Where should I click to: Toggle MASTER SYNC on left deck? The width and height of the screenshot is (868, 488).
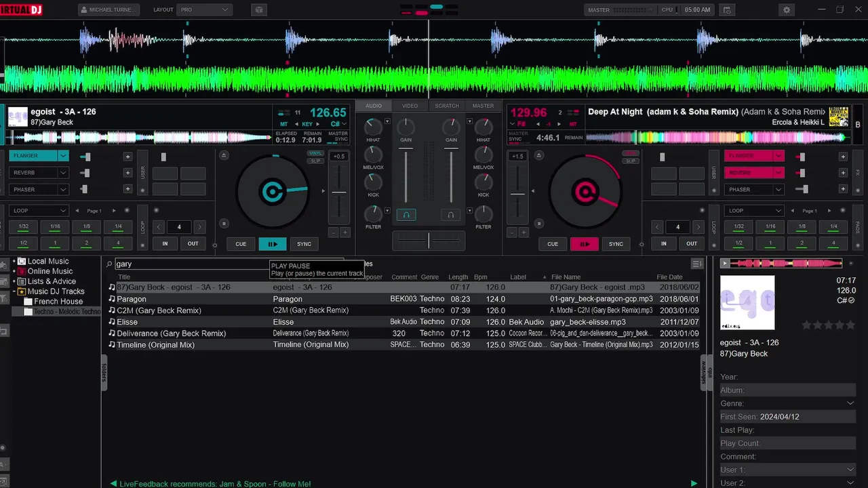click(x=338, y=136)
